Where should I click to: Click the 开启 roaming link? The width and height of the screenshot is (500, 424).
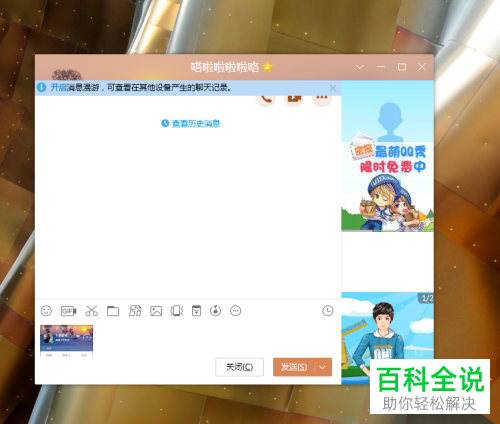pos(59,87)
